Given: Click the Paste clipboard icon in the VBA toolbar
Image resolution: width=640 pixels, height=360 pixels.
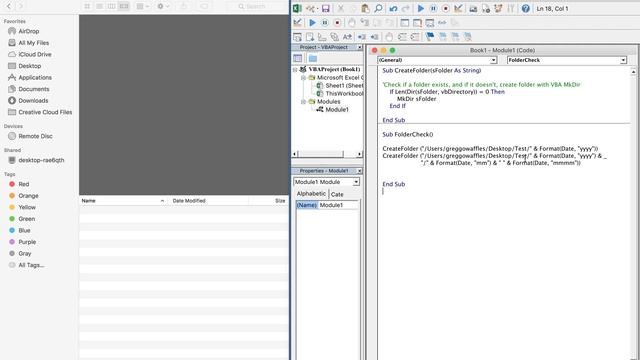Looking at the screenshot, I should [x=365, y=8].
